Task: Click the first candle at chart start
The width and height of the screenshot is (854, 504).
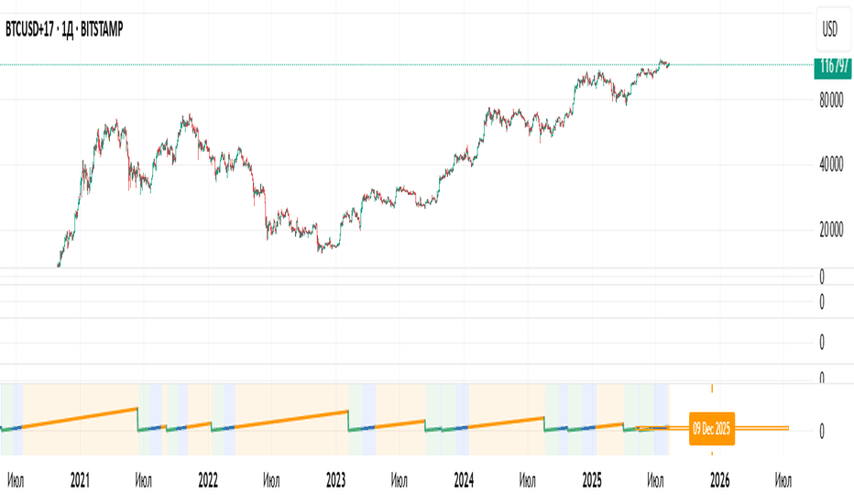Action: [x=59, y=265]
